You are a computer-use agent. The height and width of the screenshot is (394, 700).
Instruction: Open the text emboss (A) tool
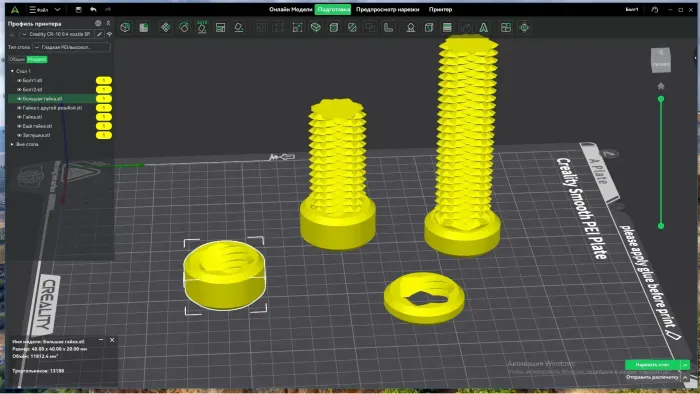tap(483, 28)
